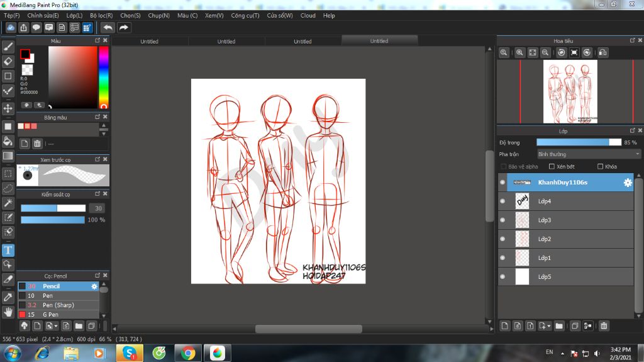
Task: Pop out the Màu color panel
Action: [x=97, y=40]
